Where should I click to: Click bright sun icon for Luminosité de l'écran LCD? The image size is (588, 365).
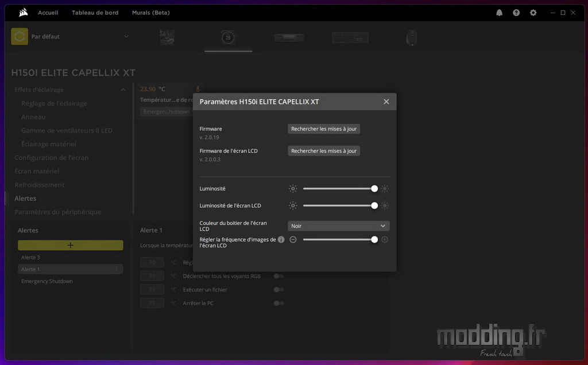pyautogui.click(x=385, y=205)
